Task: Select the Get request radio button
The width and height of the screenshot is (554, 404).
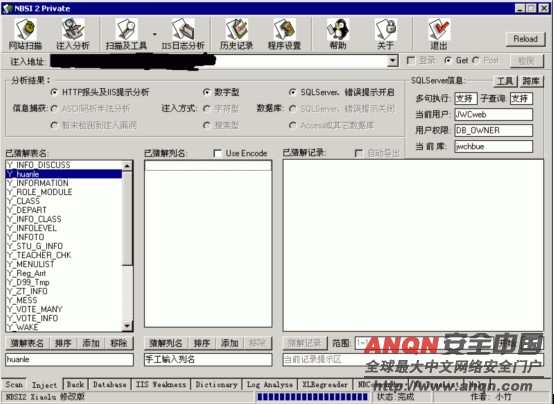Action: pos(448,60)
